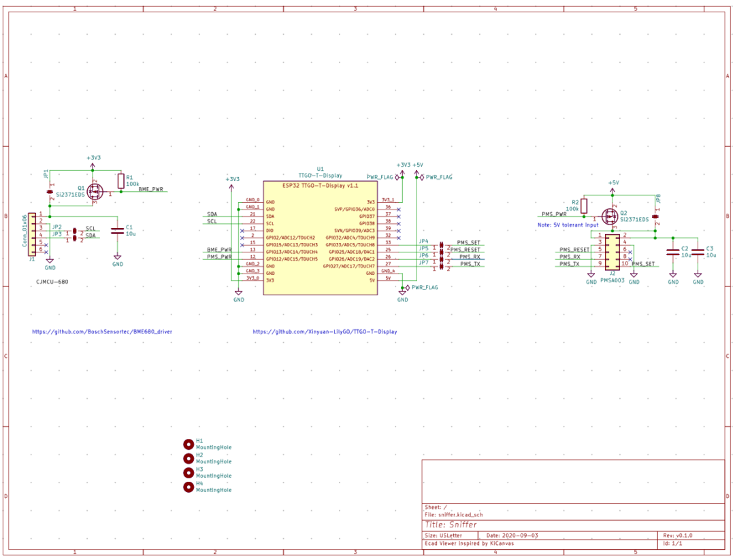Click the H4 mounting hole symbol
Viewport: 735px width, 560px height.
[x=189, y=487]
